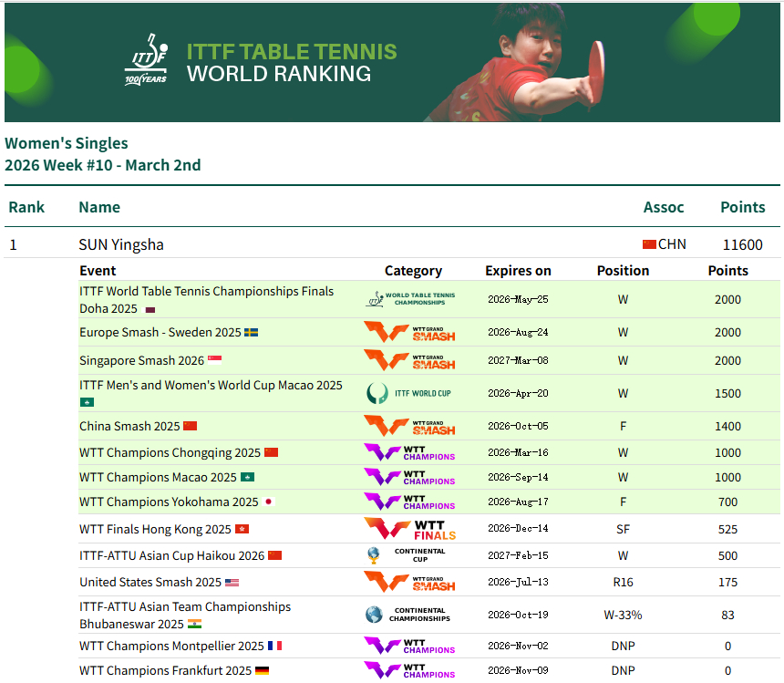Viewport: 784px width, 683px height.
Task: Click the China flag next to CHN
Action: click(x=649, y=244)
